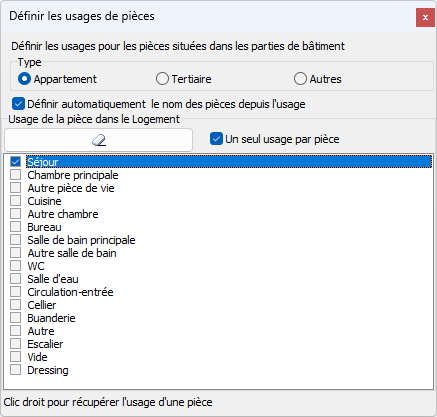
Task: Tick the Dressing checkbox
Action: (15, 370)
